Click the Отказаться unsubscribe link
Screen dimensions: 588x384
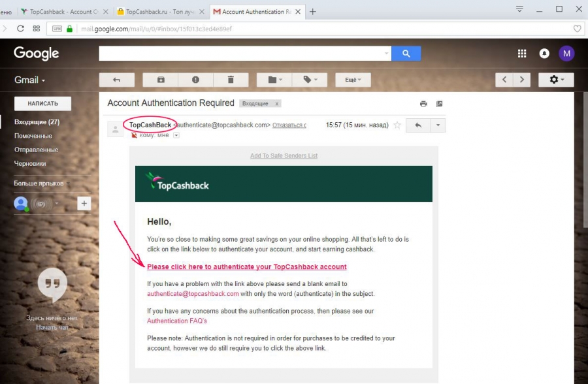click(289, 125)
